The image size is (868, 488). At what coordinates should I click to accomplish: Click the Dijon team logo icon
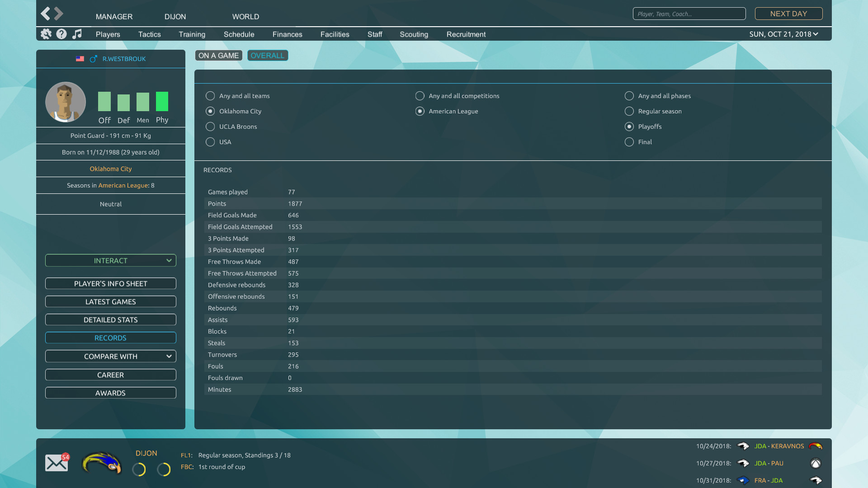(x=101, y=464)
